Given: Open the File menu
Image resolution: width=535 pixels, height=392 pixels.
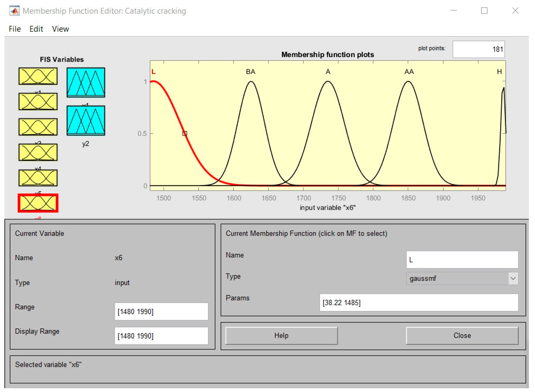Looking at the screenshot, I should [x=15, y=29].
